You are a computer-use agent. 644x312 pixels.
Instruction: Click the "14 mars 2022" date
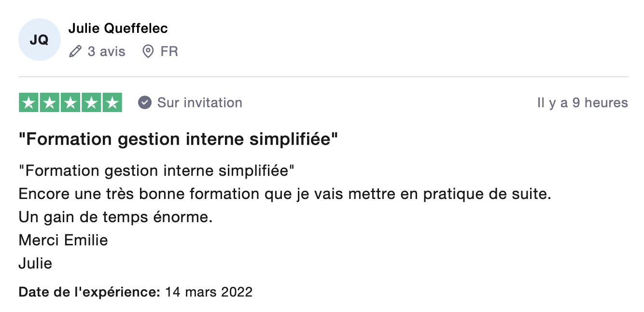click(209, 292)
